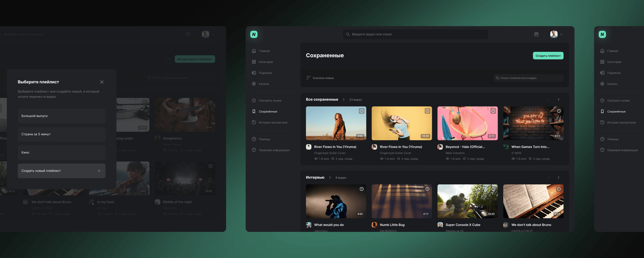This screenshot has height=258, width=644.
Task: Open Смотреть позже in the center window sidebar
Action: (x=266, y=101)
